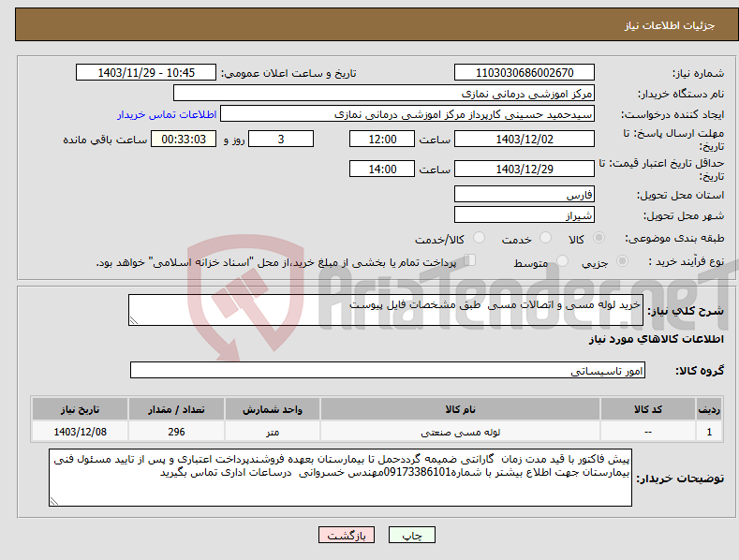This screenshot has height=560, width=739.
Task: Click the چاپ print button
Action: tap(411, 535)
